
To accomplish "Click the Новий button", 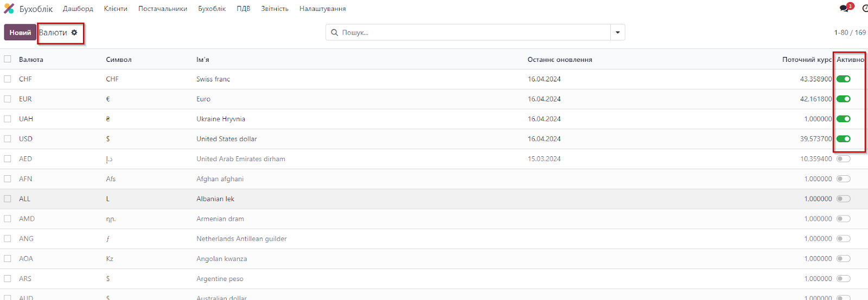I will (20, 33).
